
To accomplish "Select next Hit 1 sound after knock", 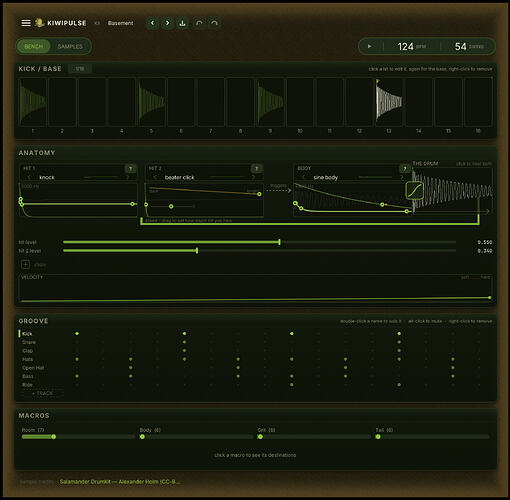I will coord(127,177).
